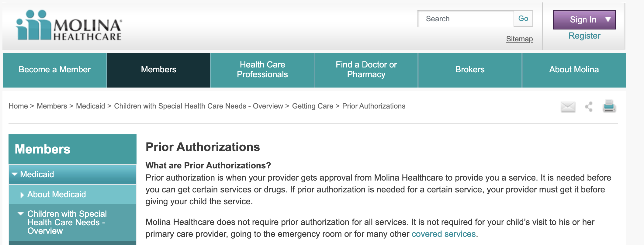
Task: Click the Register link
Action: pyautogui.click(x=584, y=36)
